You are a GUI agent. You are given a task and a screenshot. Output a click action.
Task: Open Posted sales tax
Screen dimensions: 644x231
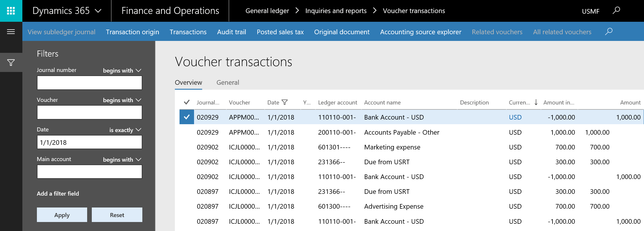(280, 32)
